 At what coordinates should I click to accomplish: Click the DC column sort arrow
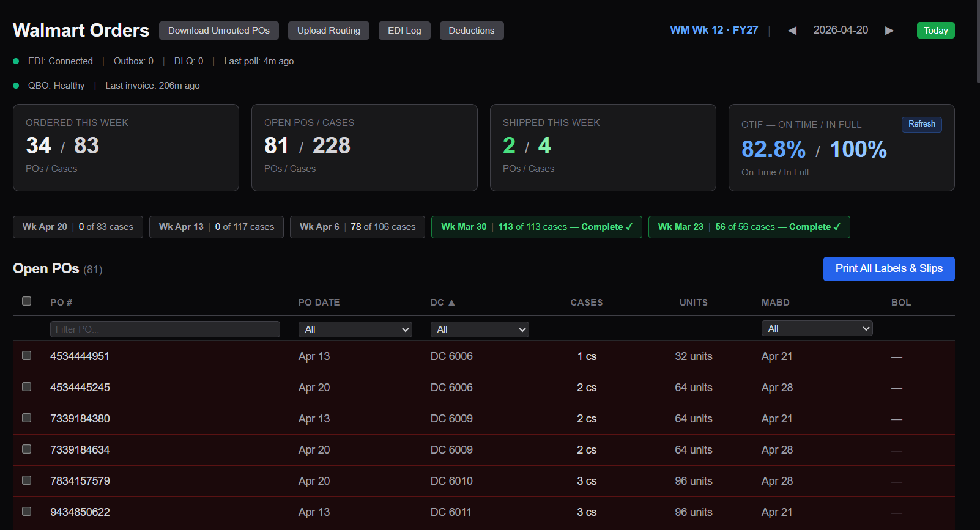coord(451,303)
